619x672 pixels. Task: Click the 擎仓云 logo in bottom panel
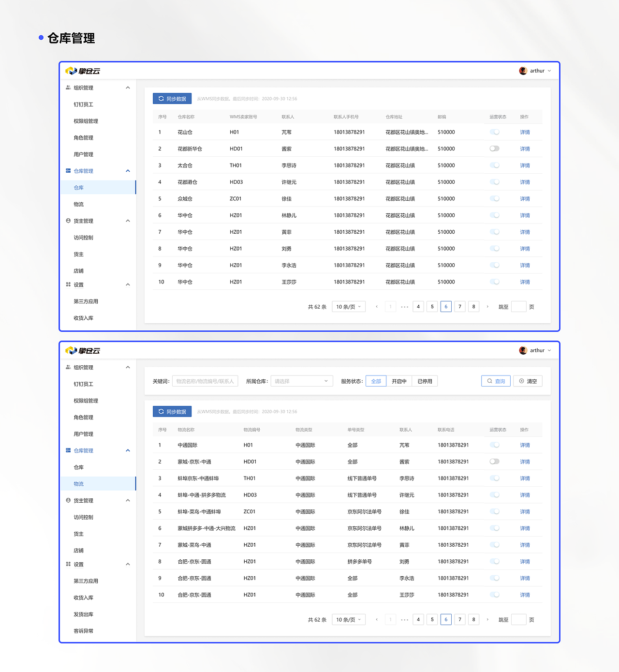(83, 351)
